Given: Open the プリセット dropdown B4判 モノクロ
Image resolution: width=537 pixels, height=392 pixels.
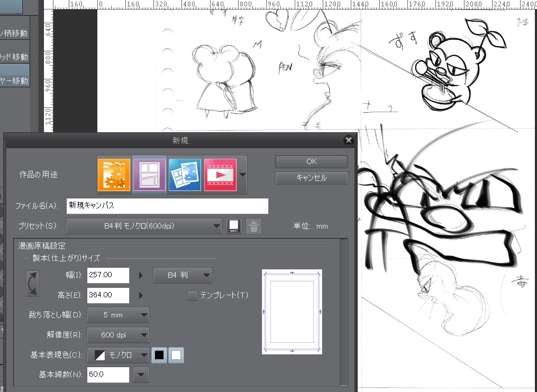Looking at the screenshot, I should click(144, 226).
